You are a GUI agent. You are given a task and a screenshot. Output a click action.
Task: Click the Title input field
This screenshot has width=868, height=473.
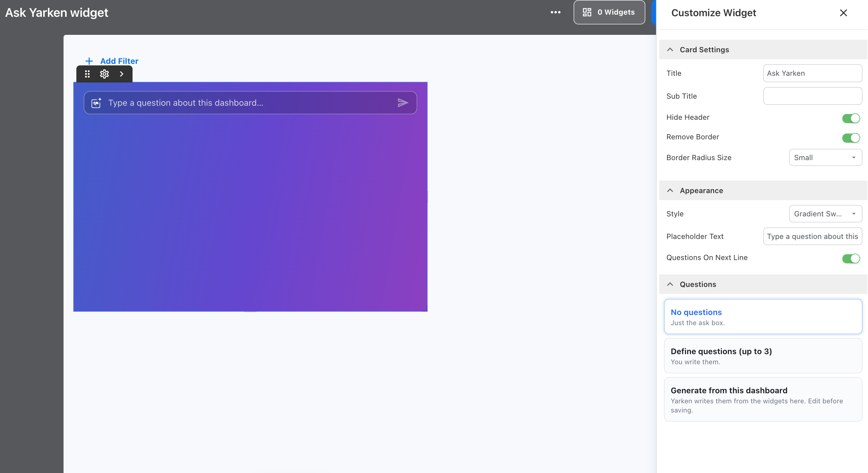coord(812,73)
